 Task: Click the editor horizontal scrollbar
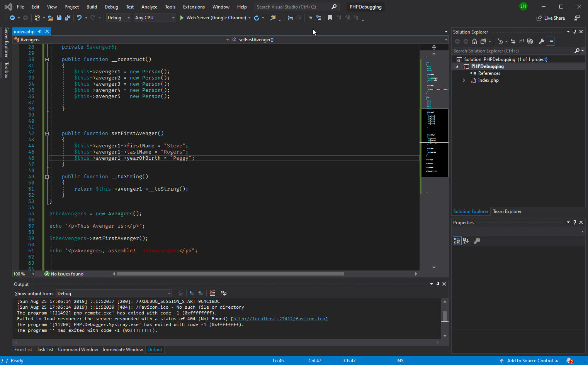[231, 274]
